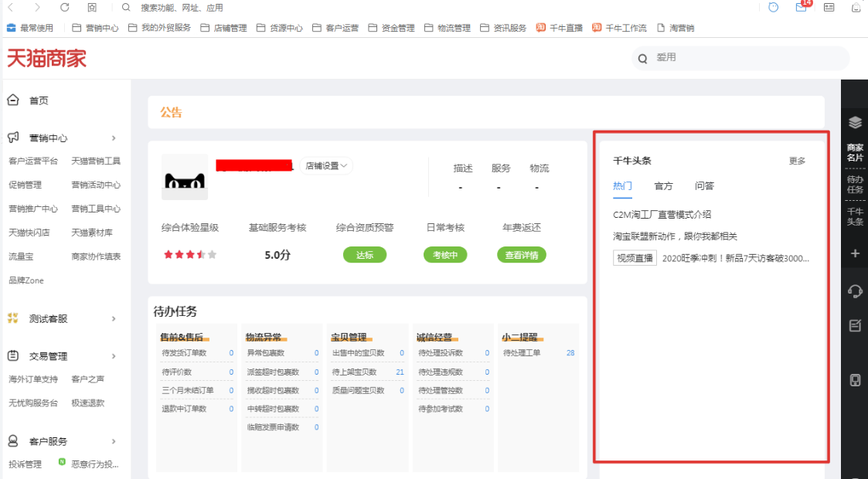Open 千牛直播 bookmark
This screenshot has height=479, width=868.
click(x=559, y=28)
